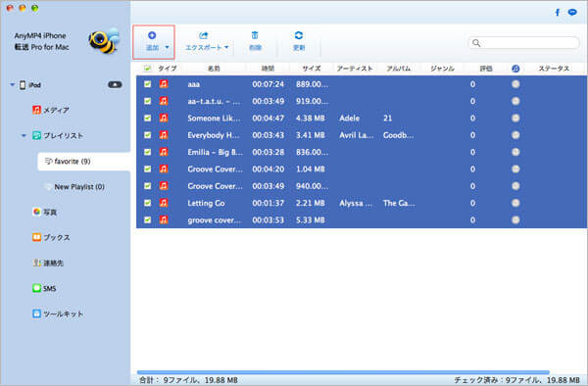
Task: Open SMS in the sidebar
Action: [44, 288]
